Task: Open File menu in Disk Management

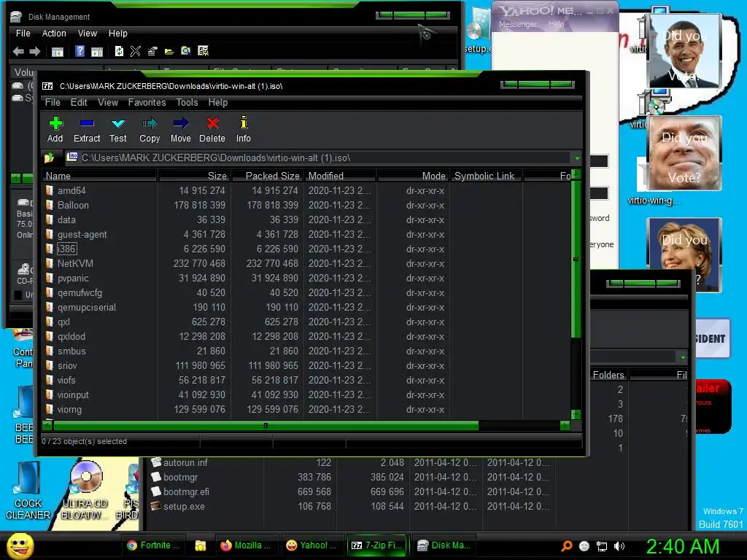Action: click(x=23, y=34)
